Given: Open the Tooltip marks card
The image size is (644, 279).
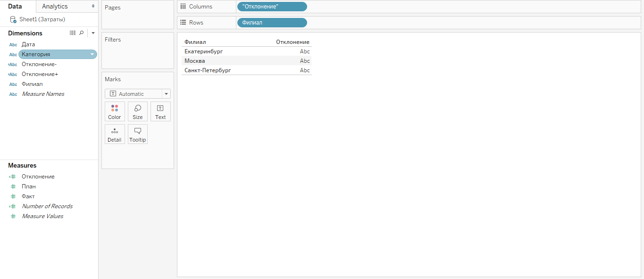Looking at the screenshot, I should tap(137, 134).
